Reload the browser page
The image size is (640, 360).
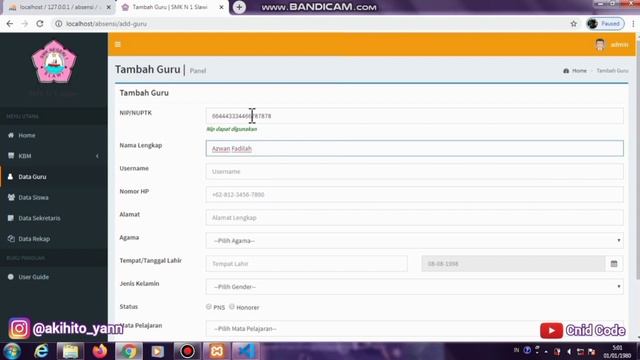pyautogui.click(x=40, y=24)
